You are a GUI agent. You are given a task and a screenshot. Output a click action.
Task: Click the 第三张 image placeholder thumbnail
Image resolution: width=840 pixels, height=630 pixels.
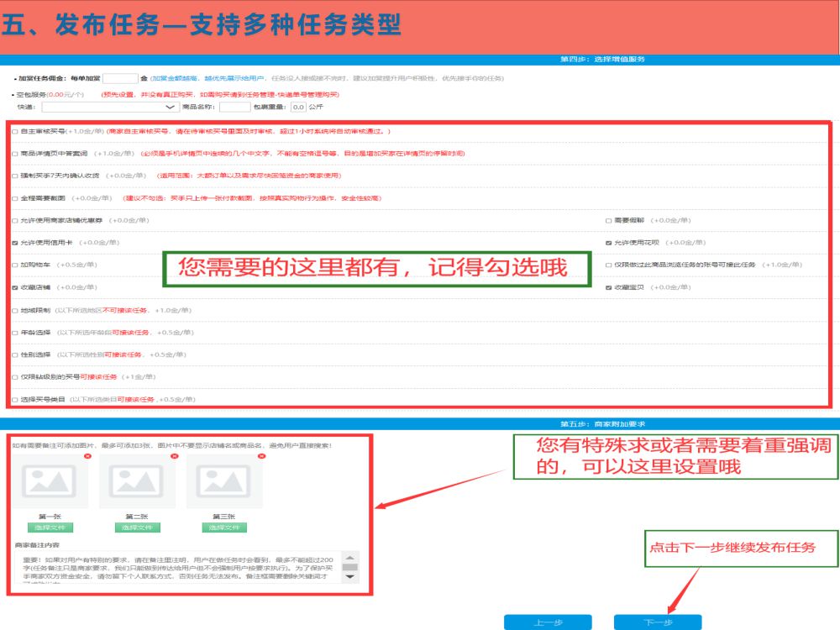224,481
